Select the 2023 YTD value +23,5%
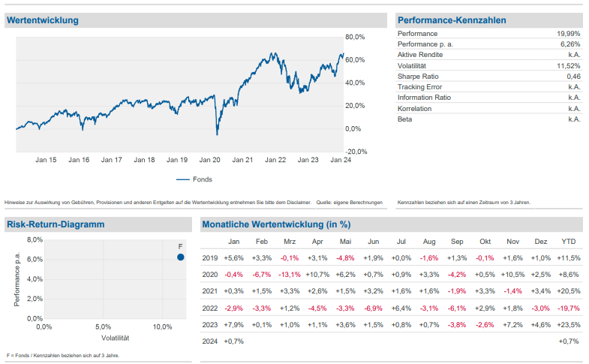This screenshot has height=364, width=589. (567, 324)
